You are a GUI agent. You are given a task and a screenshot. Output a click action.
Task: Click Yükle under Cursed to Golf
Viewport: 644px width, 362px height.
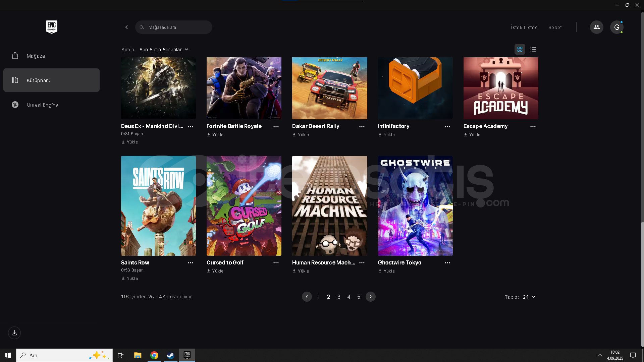pos(215,271)
